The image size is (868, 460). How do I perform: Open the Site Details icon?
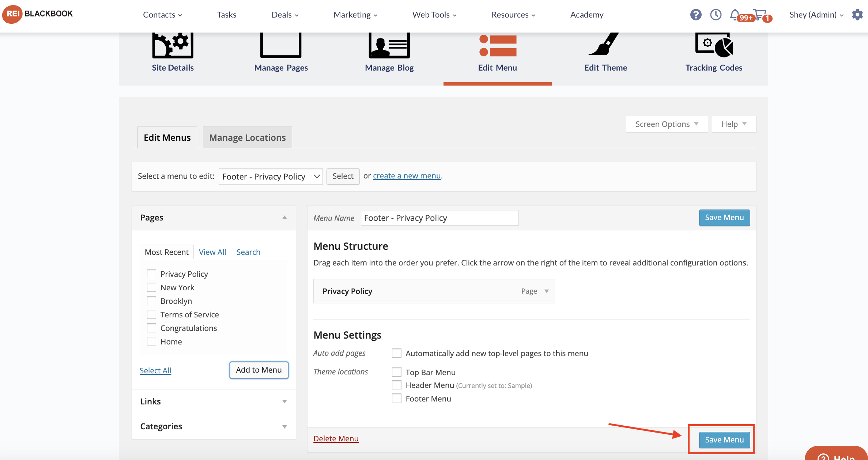(x=173, y=45)
